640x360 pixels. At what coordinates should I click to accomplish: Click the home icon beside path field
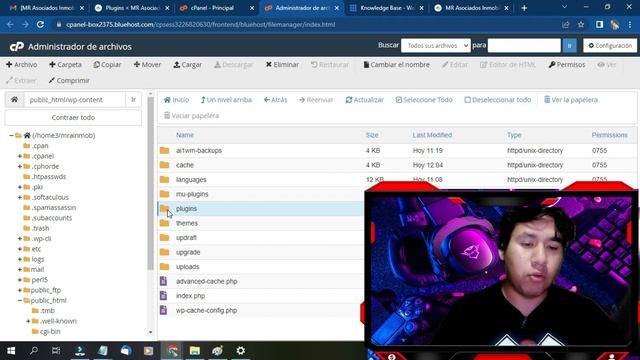(14, 100)
